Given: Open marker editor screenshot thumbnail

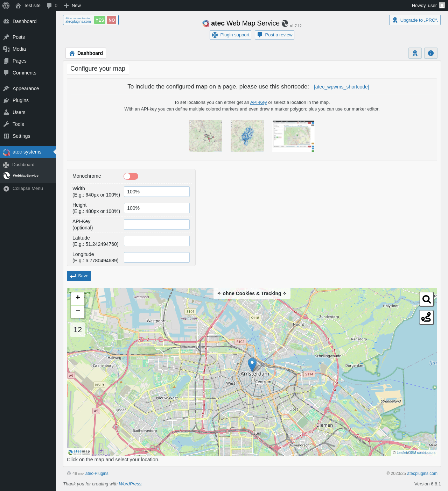Looking at the screenshot, I should [x=293, y=136].
